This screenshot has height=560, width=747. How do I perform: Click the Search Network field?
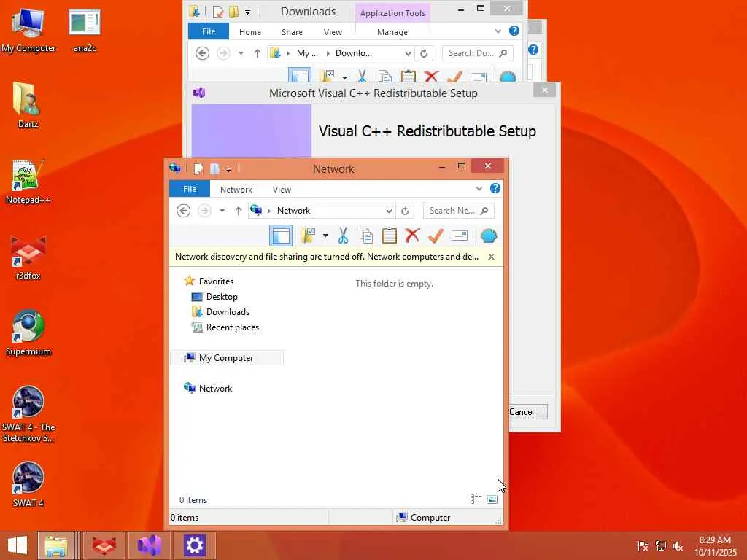[458, 211]
